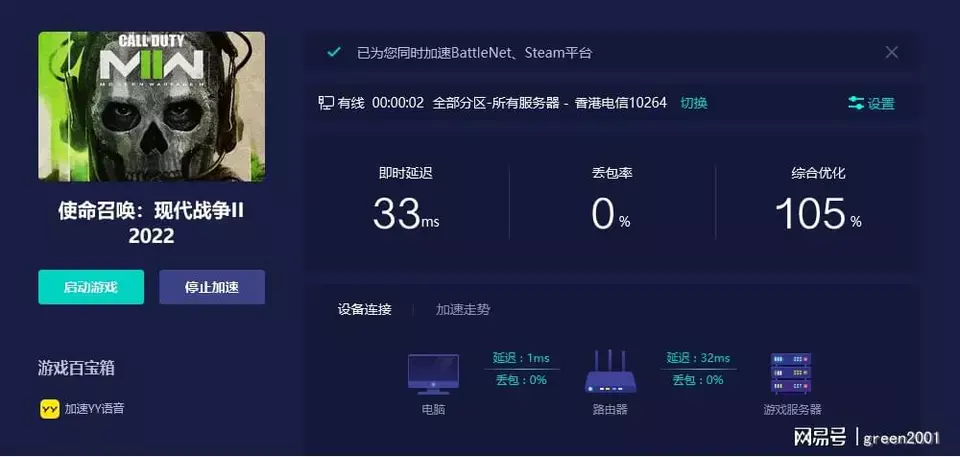Click the 香港电信10264 server node text
960x457 pixels.
(x=620, y=103)
